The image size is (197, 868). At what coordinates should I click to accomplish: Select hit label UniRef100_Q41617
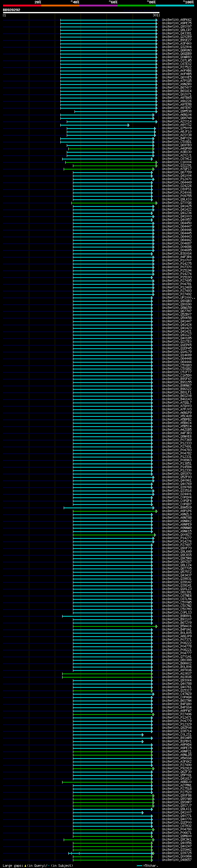[x=177, y=778]
